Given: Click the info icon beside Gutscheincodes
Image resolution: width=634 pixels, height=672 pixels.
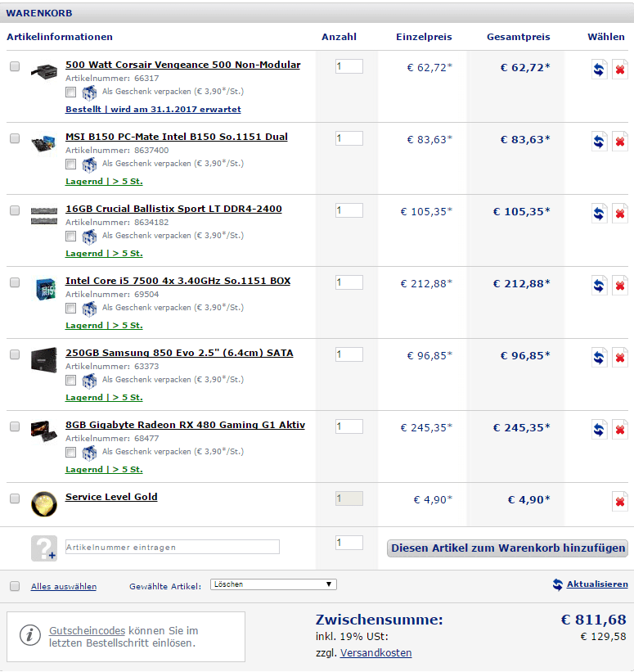Looking at the screenshot, I should (x=30, y=635).
